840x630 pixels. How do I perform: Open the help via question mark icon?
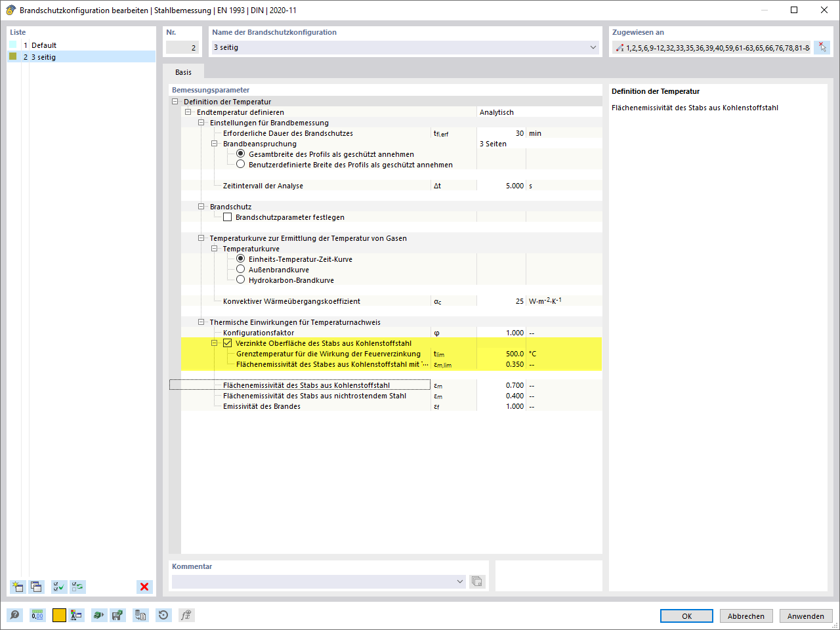[14, 616]
